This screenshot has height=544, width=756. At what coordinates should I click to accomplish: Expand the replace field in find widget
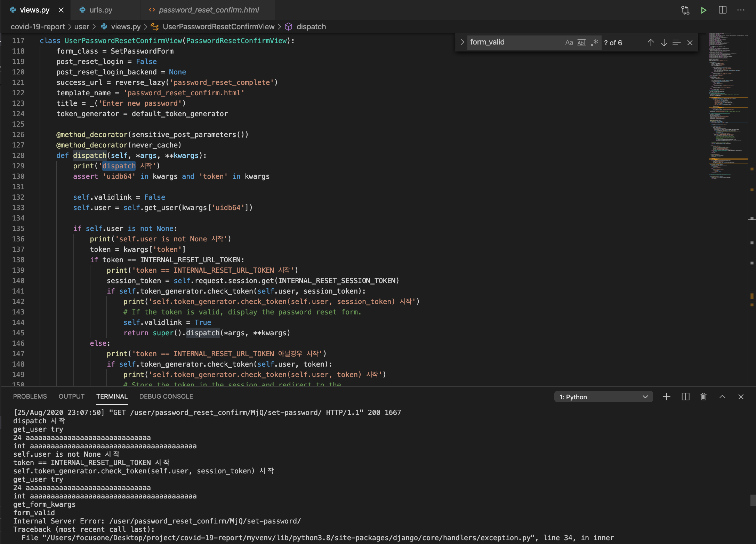click(x=462, y=42)
